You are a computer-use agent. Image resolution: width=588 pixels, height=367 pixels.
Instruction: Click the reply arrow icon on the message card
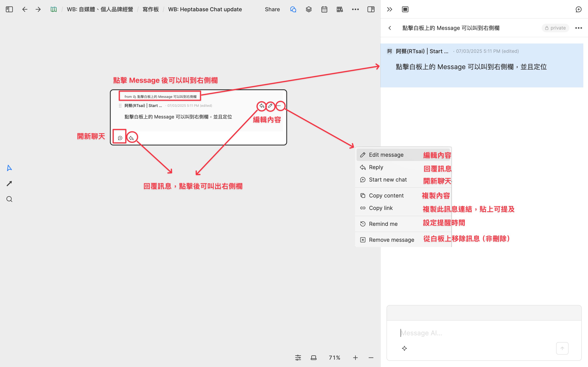pos(262,106)
